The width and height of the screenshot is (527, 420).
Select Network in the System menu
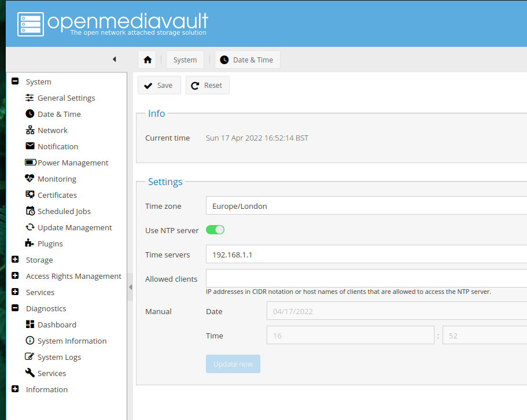click(x=53, y=130)
